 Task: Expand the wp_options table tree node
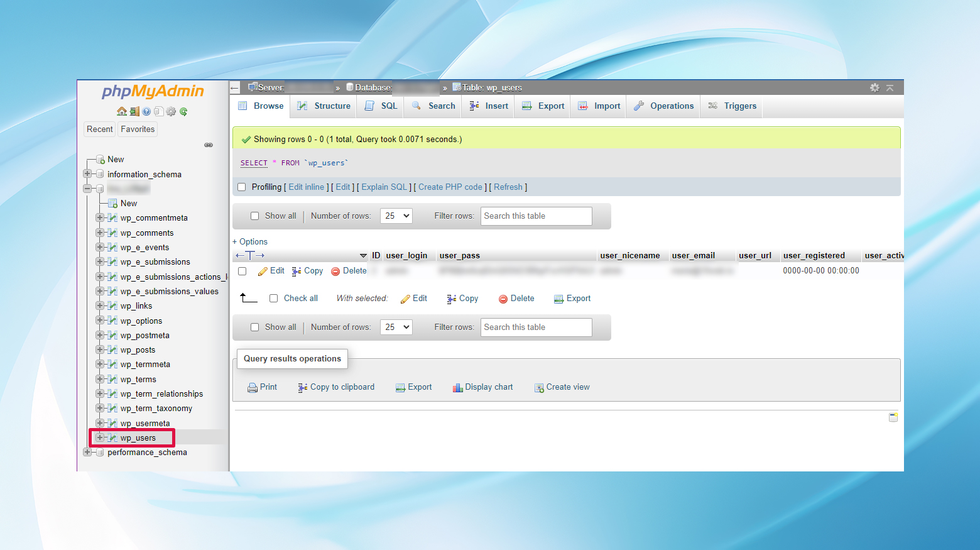click(100, 321)
